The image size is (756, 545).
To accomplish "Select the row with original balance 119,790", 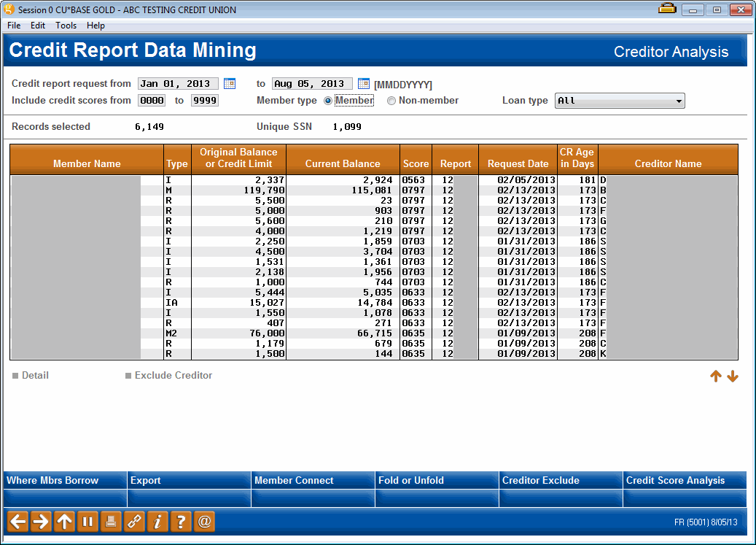I will (x=374, y=190).
